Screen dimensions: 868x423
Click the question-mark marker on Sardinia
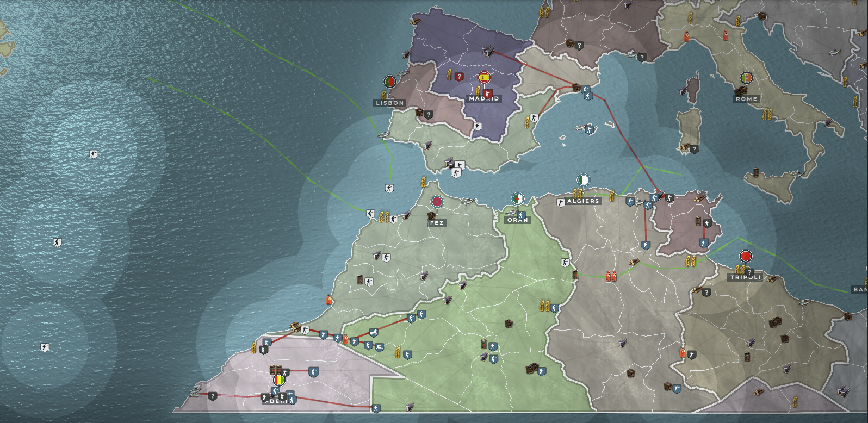coord(694,148)
